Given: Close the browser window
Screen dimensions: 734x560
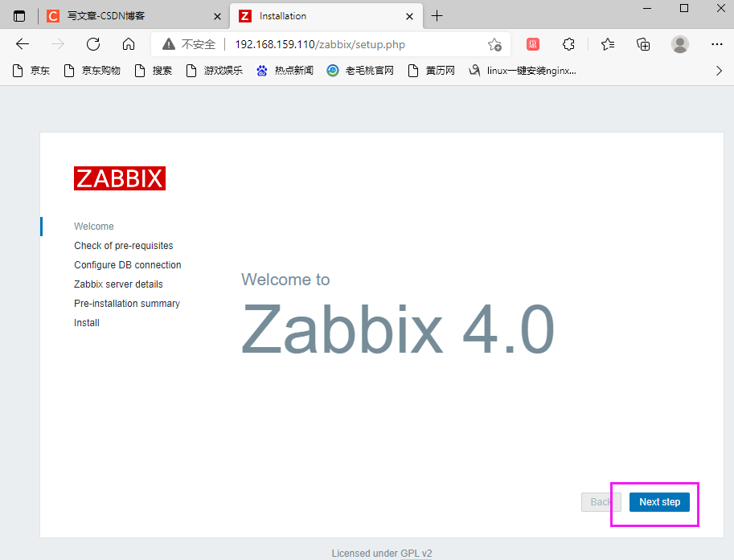Looking at the screenshot, I should pyautogui.click(x=721, y=8).
